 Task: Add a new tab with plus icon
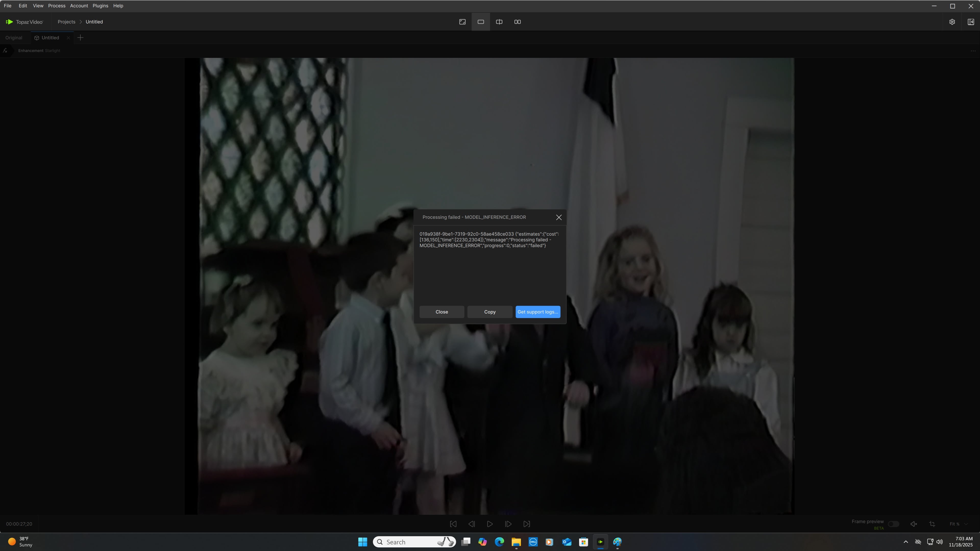[x=80, y=38]
